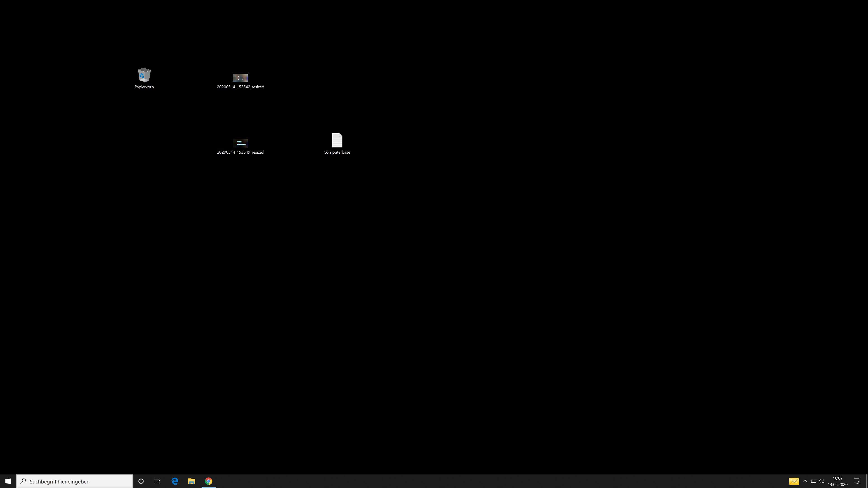Select the Computerbase text file icon

(337, 141)
